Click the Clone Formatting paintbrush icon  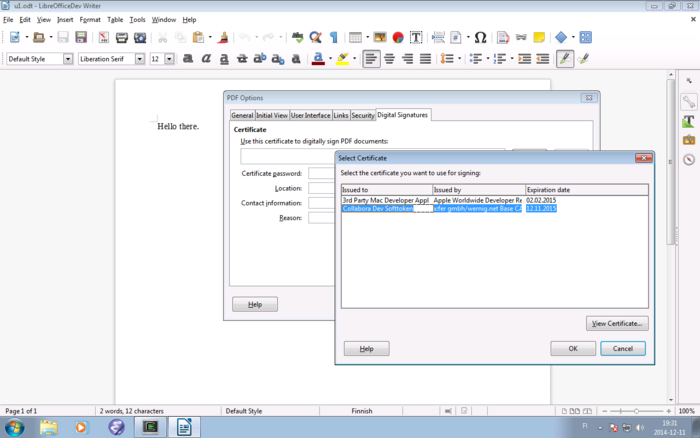[222, 38]
